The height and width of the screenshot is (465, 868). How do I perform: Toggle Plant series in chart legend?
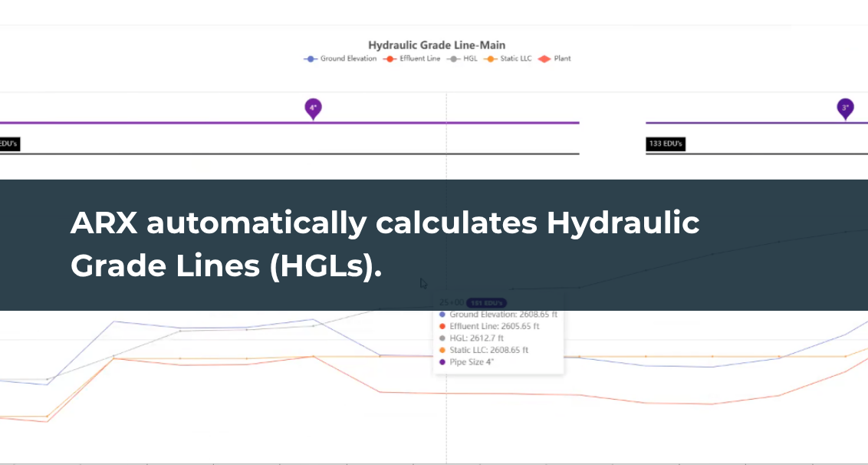click(x=554, y=59)
